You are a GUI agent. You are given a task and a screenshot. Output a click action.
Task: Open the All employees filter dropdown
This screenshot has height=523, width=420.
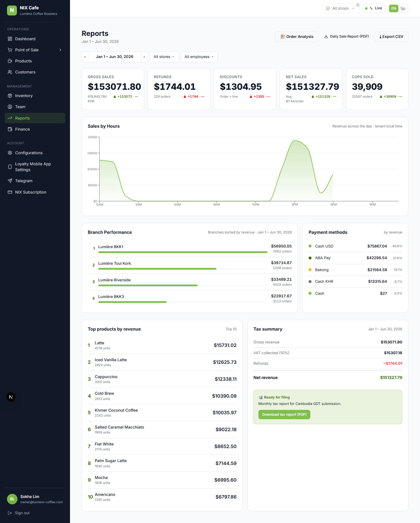(199, 57)
